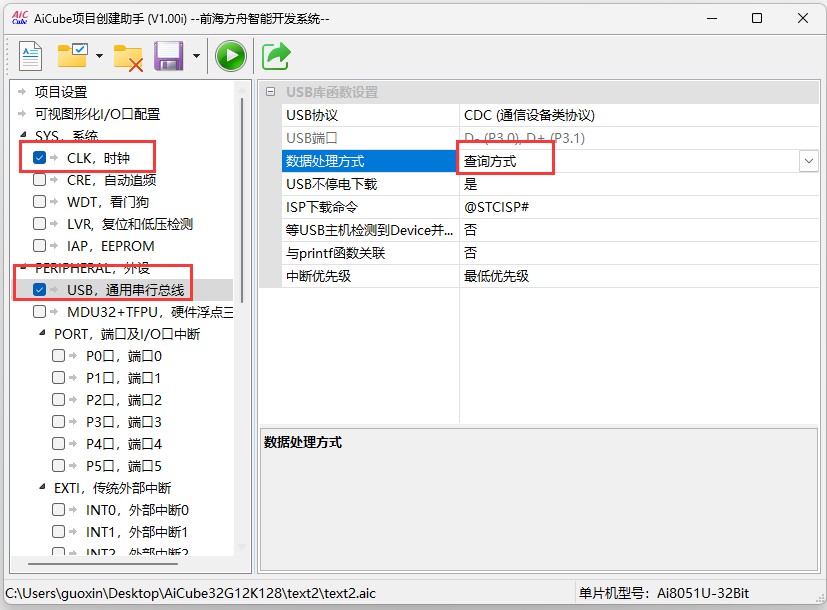The height and width of the screenshot is (610, 827).
Task: Enable the P5口 端口5 checkbox
Action: pos(59,466)
